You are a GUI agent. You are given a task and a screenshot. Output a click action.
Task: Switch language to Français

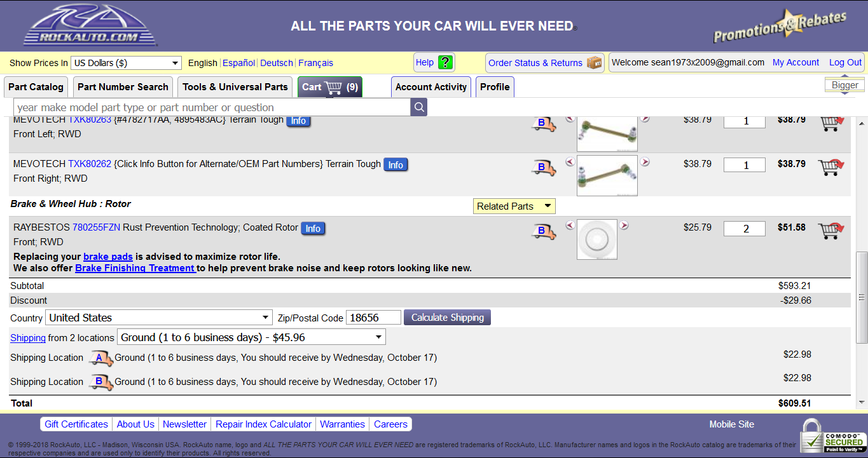tap(315, 63)
